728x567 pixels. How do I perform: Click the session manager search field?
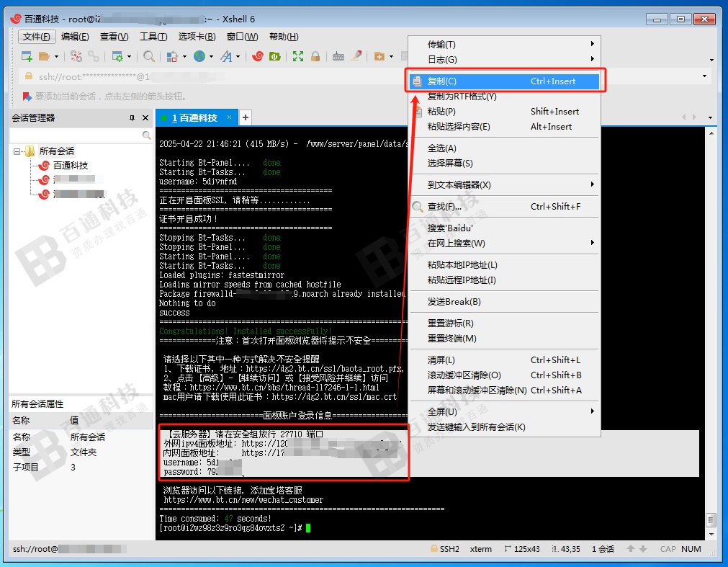pos(76,135)
